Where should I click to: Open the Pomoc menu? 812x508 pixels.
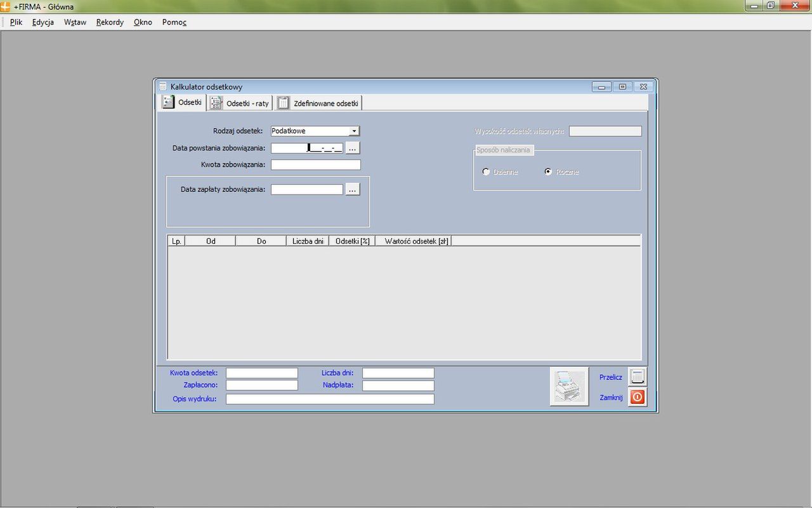(x=174, y=22)
